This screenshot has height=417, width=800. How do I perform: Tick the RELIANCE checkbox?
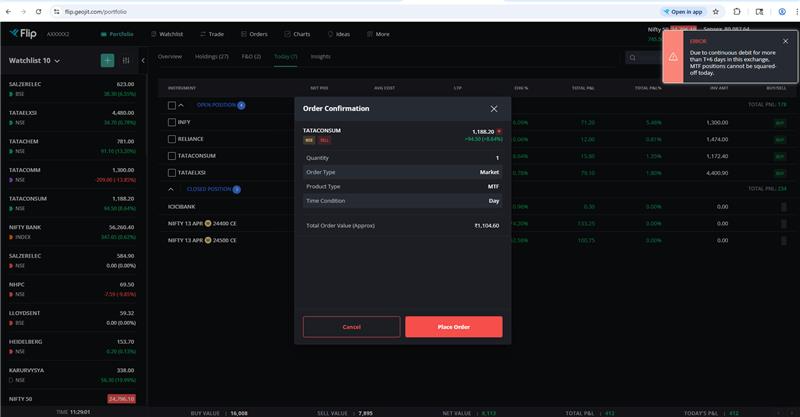tap(172, 139)
